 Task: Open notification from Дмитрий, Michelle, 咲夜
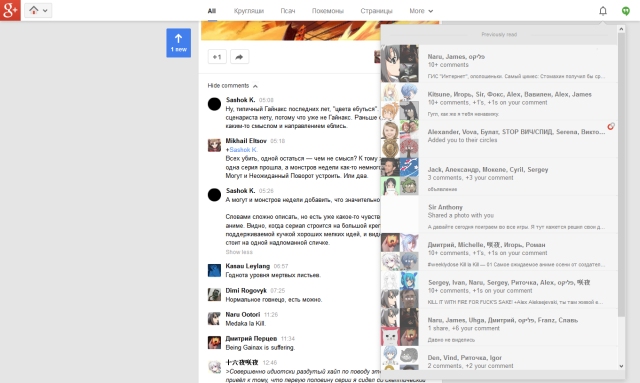pos(499,252)
